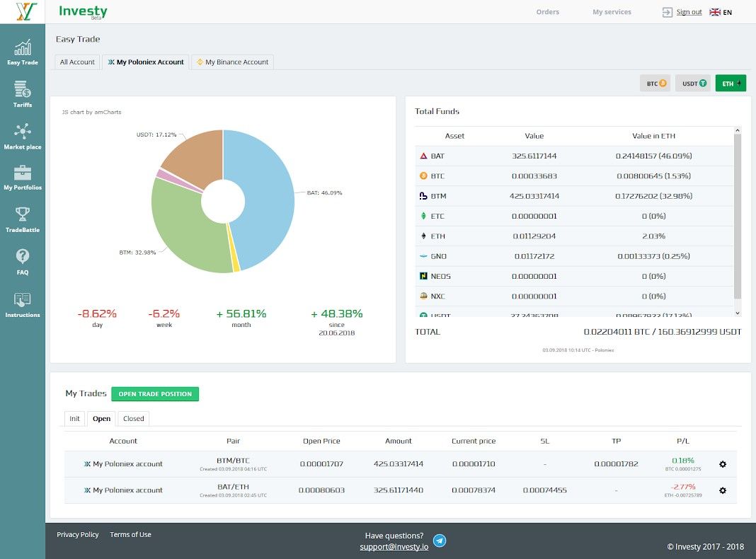Click the support@investy.io email link

click(x=394, y=547)
